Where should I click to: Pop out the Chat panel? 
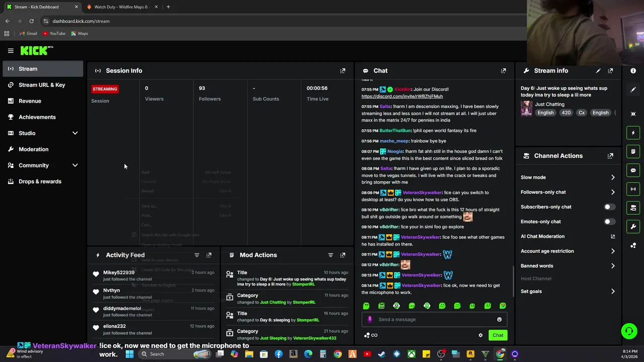pos(503,71)
